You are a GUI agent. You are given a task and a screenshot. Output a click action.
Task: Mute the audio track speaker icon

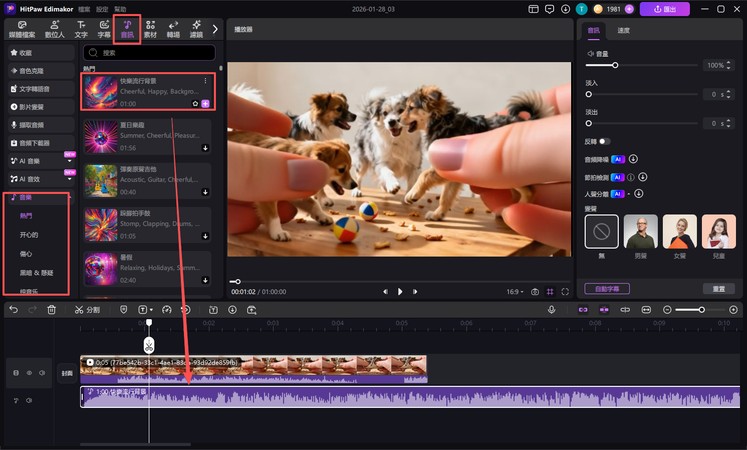tap(29, 400)
